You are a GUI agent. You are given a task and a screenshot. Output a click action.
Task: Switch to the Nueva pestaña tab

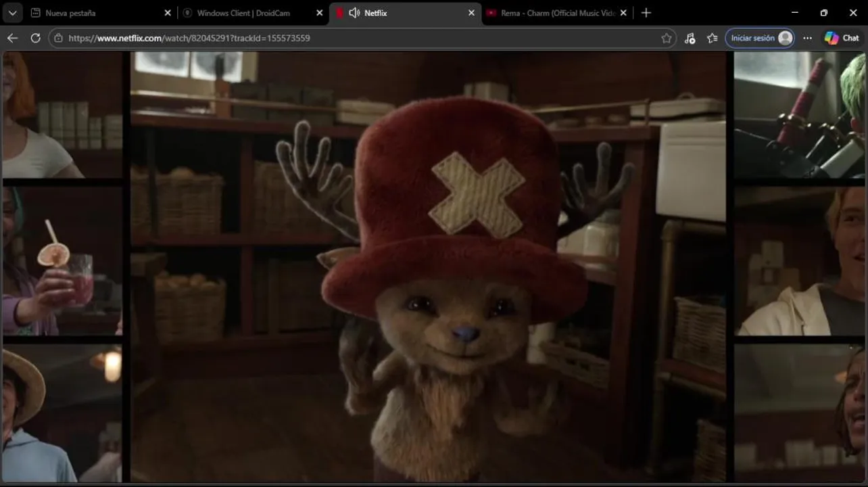tap(101, 13)
